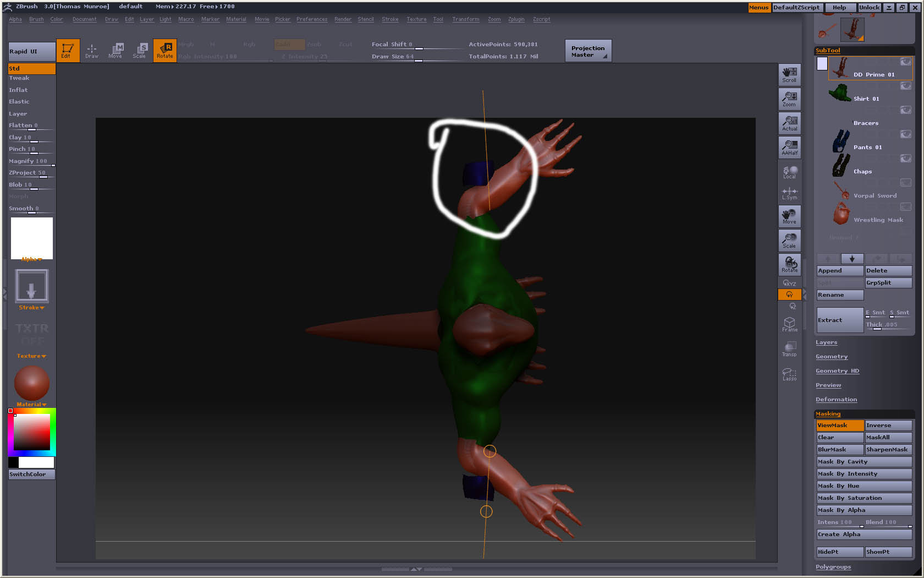The width and height of the screenshot is (924, 578).
Task: Open the Document menu
Action: click(84, 19)
